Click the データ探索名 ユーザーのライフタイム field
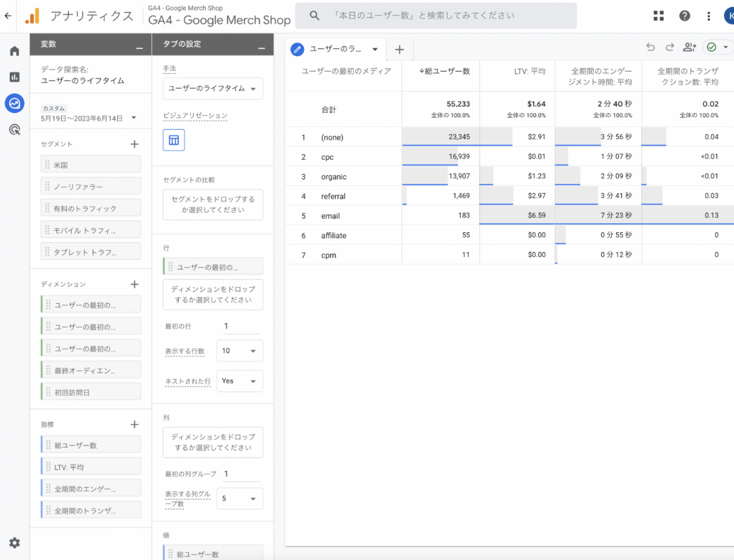The image size is (734, 560). coord(83,81)
